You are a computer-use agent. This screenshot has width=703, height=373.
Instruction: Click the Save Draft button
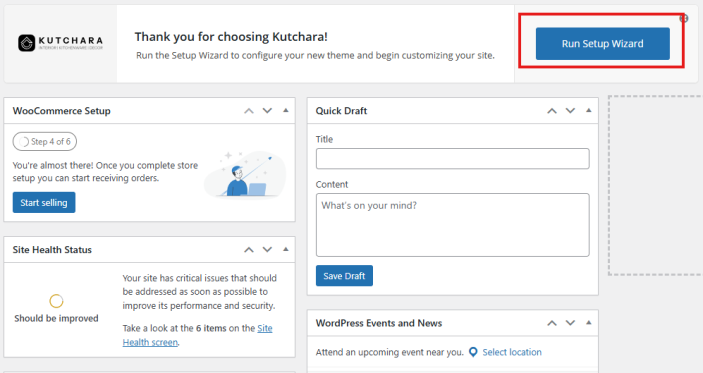point(344,276)
